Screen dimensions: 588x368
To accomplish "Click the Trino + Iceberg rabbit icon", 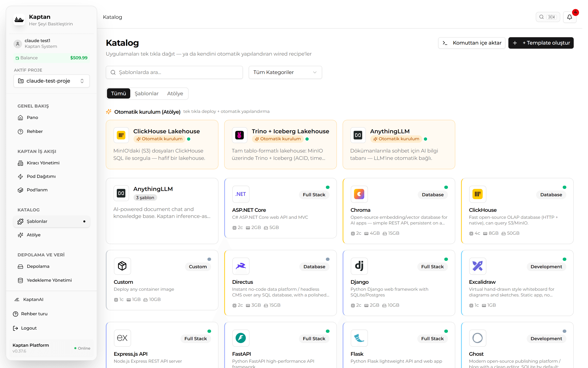I will click(239, 135).
